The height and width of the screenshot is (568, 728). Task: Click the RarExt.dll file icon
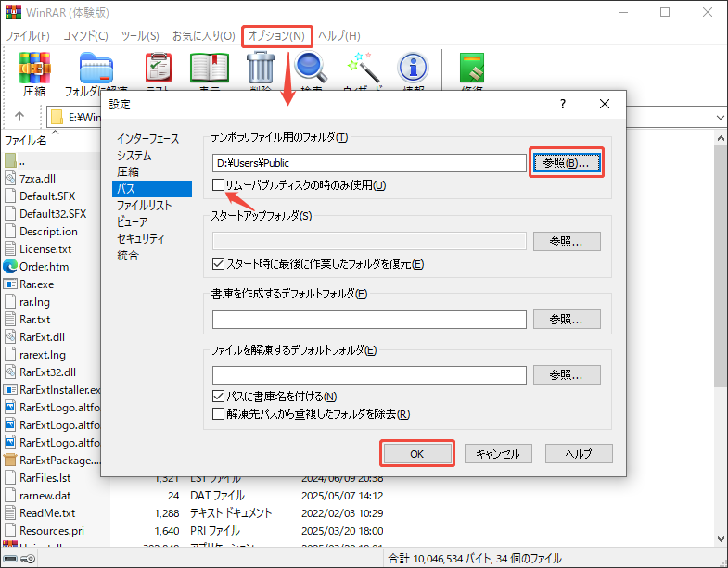coord(10,337)
